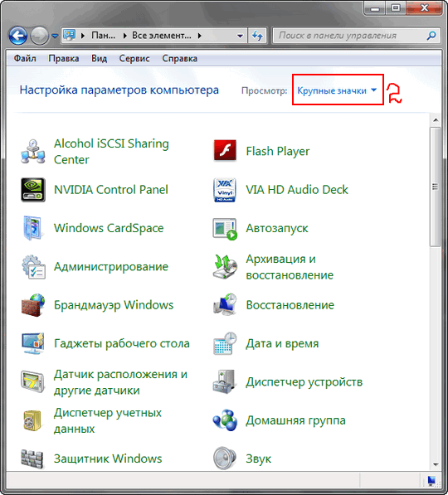Image resolution: width=448 pixels, height=495 pixels.
Task: Open the Гаджеты рабочего стола icon
Action: click(33, 343)
